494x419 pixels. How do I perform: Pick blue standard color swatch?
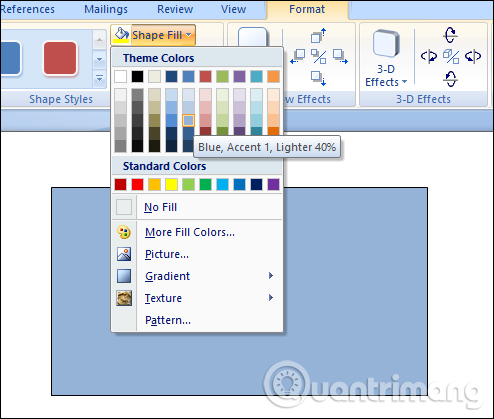coord(239,184)
